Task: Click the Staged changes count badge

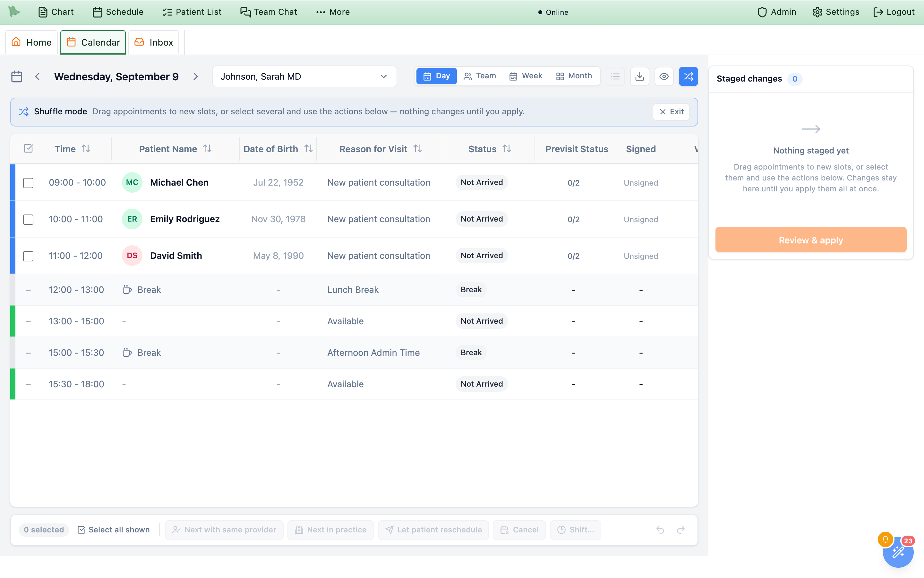Action: coord(795,79)
